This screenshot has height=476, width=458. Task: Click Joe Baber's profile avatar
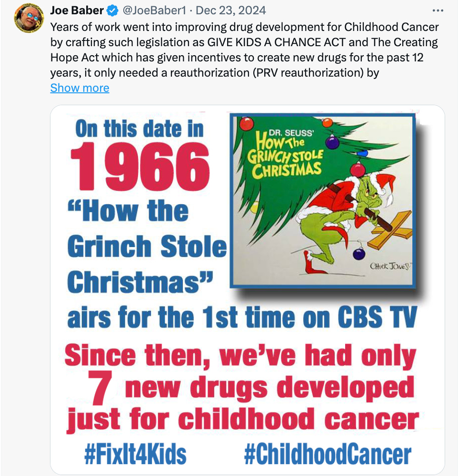(x=29, y=18)
